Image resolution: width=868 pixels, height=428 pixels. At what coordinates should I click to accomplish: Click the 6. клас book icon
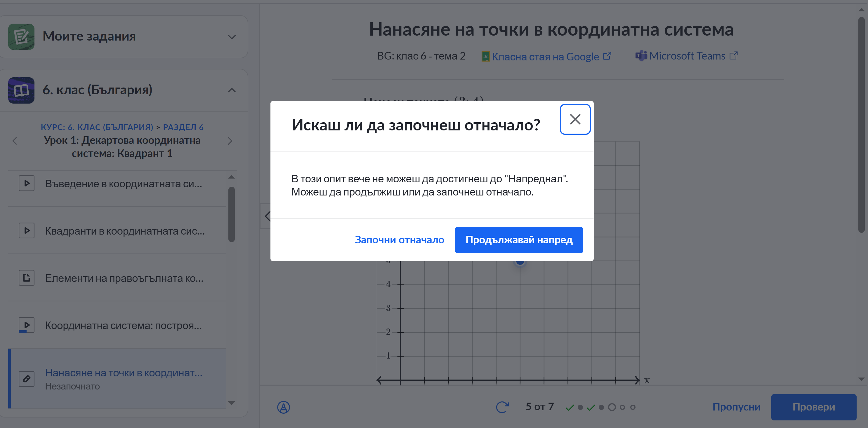tap(21, 90)
